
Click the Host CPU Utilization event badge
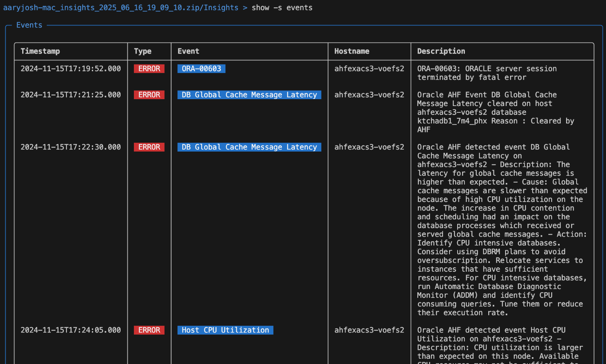point(225,330)
